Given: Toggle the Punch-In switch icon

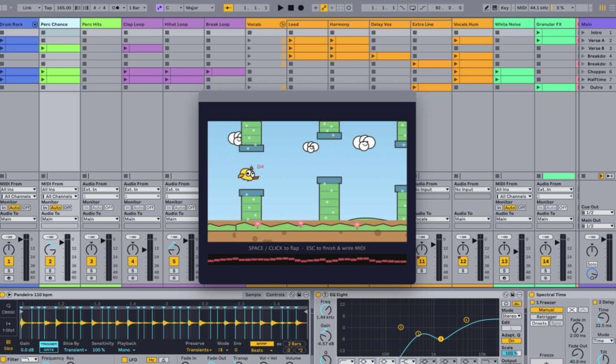Looking at the screenshot, I should (x=402, y=8).
